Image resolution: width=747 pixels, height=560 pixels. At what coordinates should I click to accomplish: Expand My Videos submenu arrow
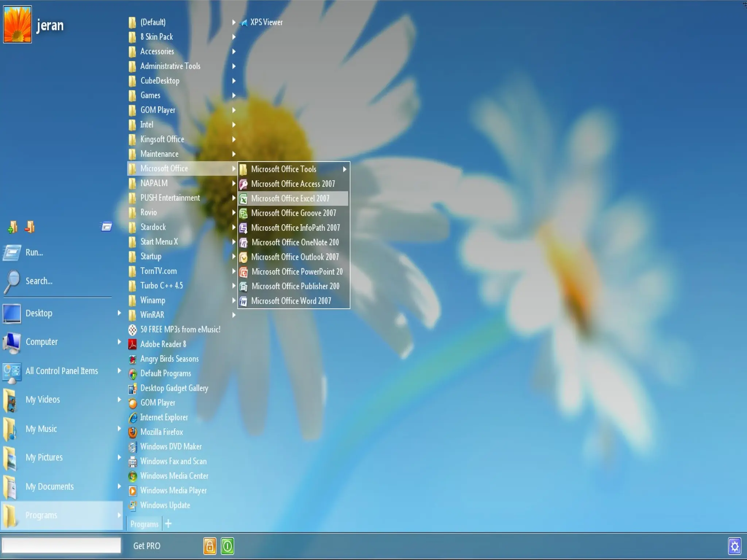tap(119, 399)
